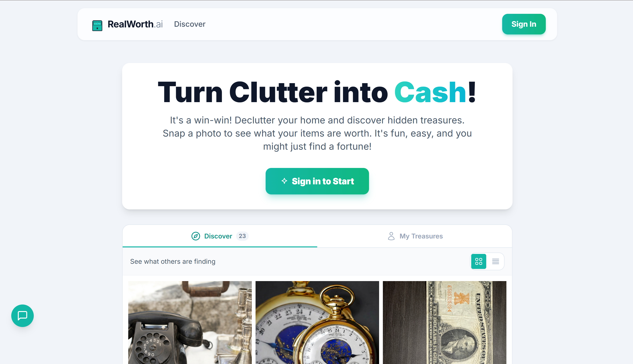This screenshot has height=364, width=633.
Task: Click the person icon beside My Treasures
Action: [x=391, y=236]
